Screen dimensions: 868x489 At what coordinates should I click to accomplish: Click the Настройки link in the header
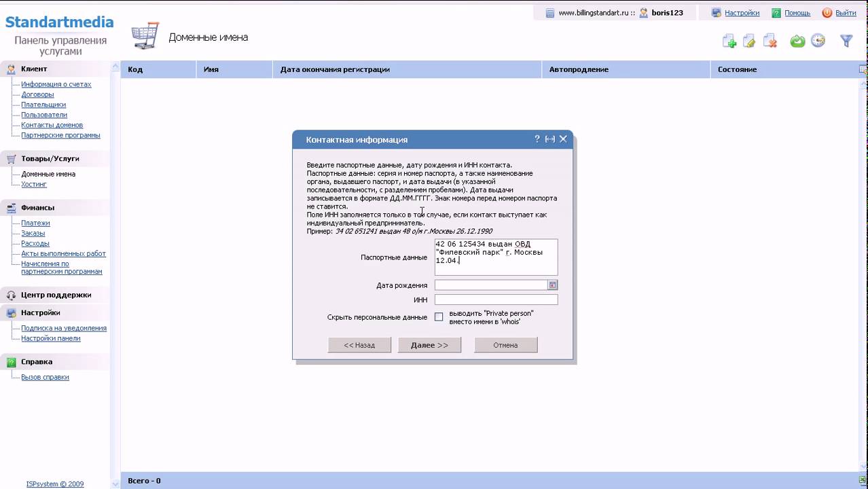742,13
